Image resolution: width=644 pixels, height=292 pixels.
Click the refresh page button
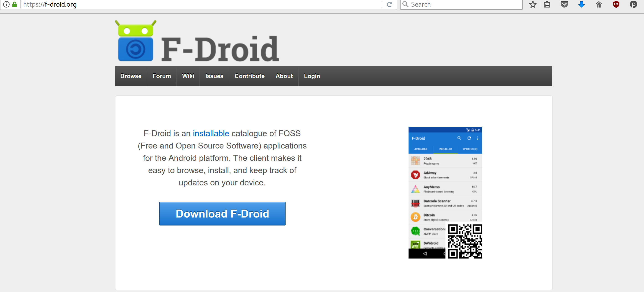pyautogui.click(x=389, y=4)
